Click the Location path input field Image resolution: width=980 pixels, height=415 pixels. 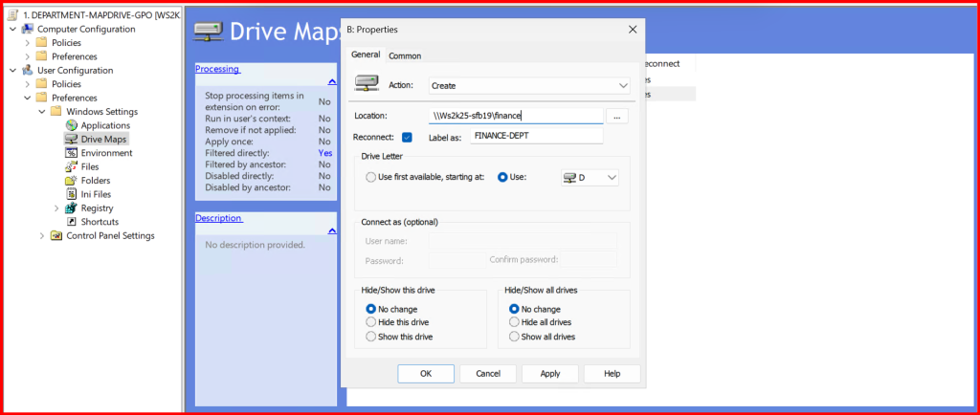pyautogui.click(x=515, y=116)
